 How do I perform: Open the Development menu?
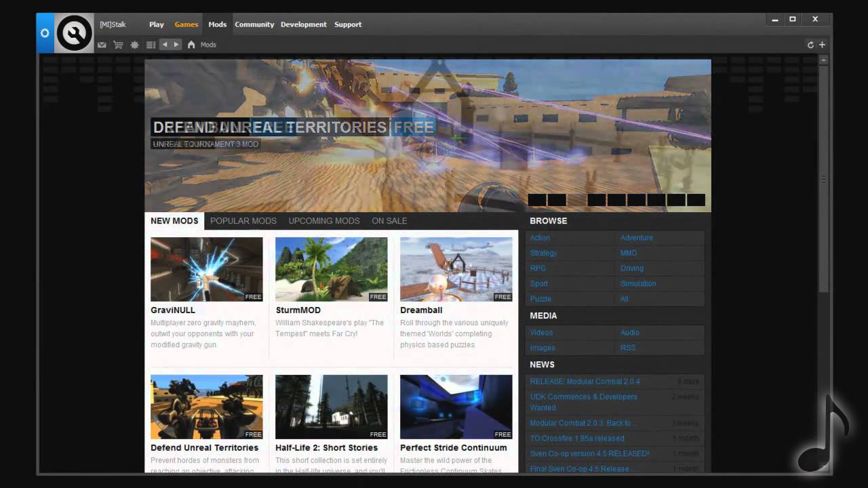pyautogui.click(x=304, y=24)
